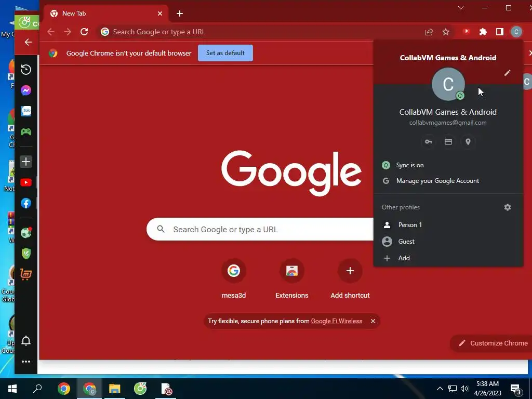
Task: Click the red play extension icon
Action: point(466,32)
